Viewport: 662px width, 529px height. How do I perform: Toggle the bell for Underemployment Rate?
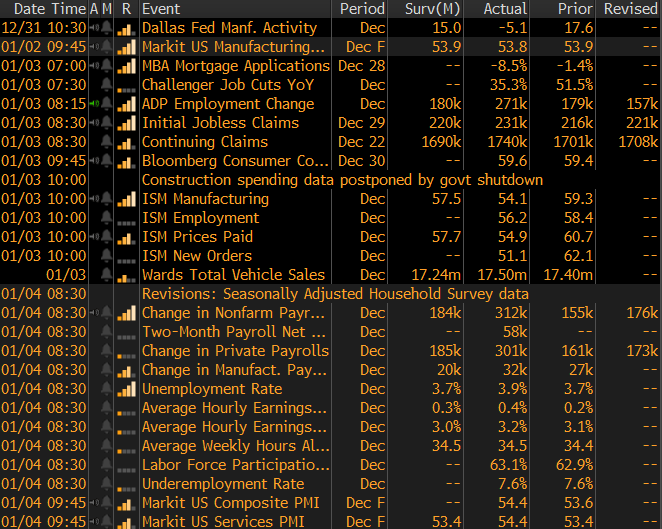[x=108, y=484]
